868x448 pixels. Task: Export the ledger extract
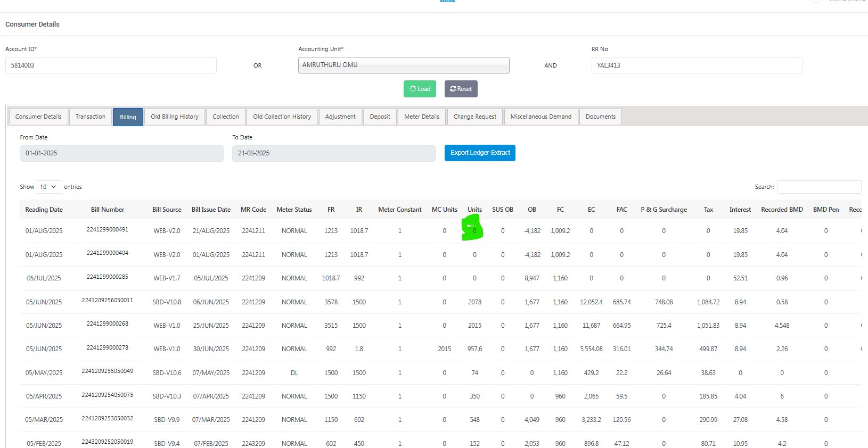(480, 153)
